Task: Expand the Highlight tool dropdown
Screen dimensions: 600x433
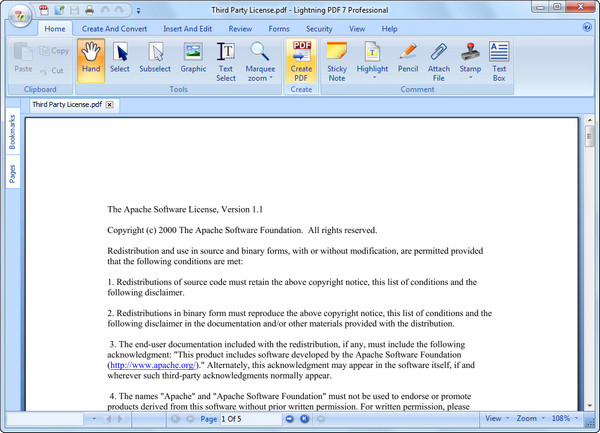Action: [x=372, y=77]
